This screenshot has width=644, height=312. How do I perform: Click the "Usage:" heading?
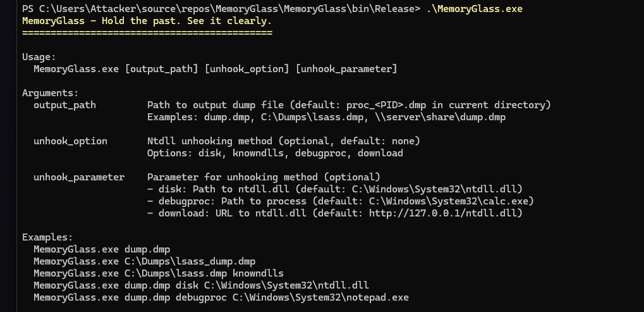click(39, 57)
